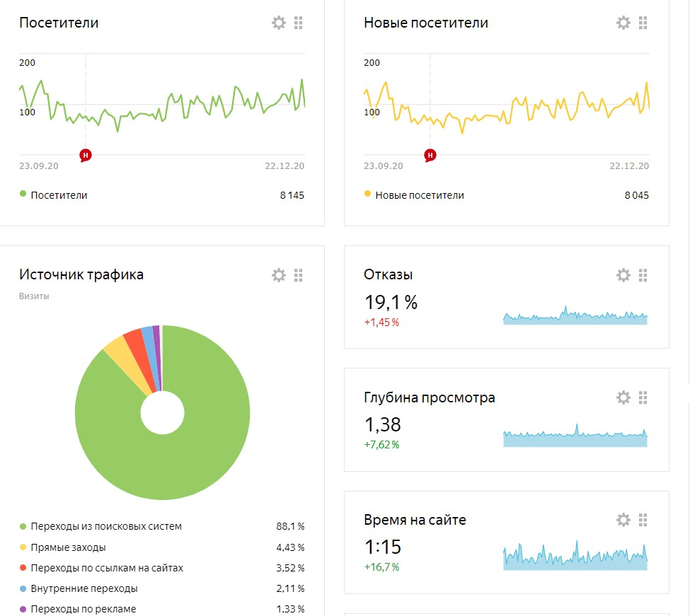Image resolution: width=690 pixels, height=616 pixels.
Task: Open Время на сайте widget title
Action: 415,520
